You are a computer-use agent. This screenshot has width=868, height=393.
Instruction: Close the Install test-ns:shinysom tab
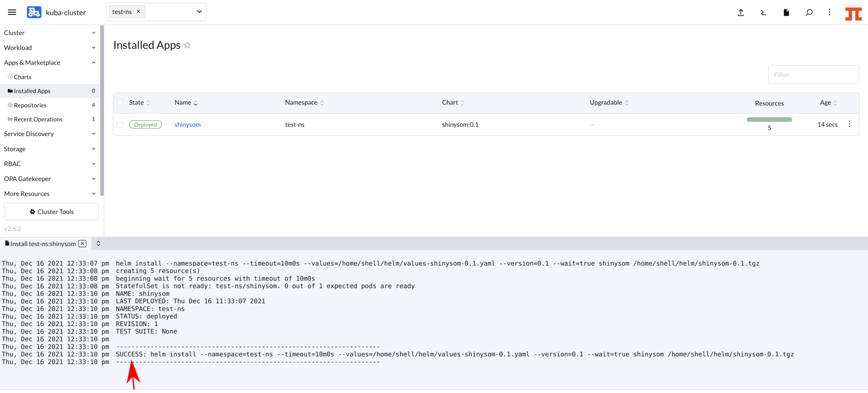tap(82, 243)
